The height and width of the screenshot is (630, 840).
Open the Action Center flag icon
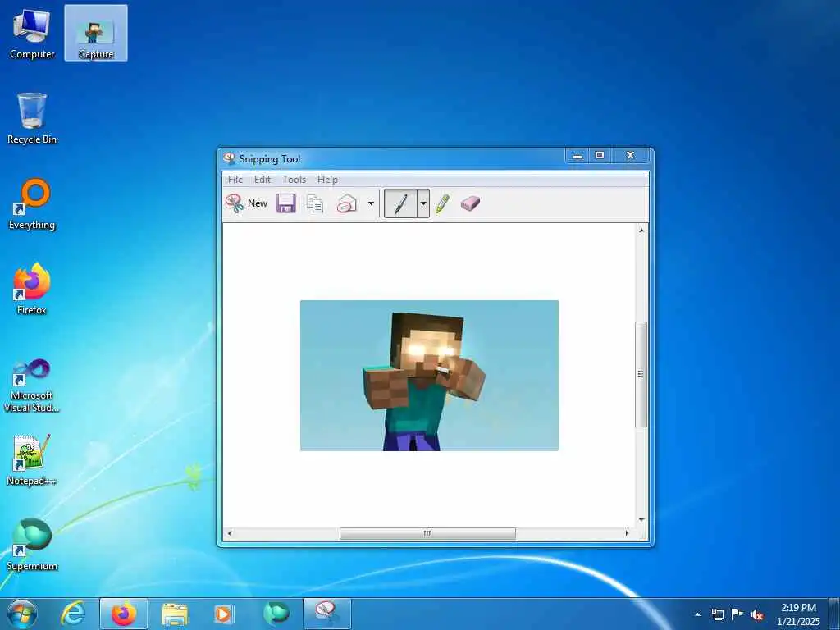pos(737,614)
